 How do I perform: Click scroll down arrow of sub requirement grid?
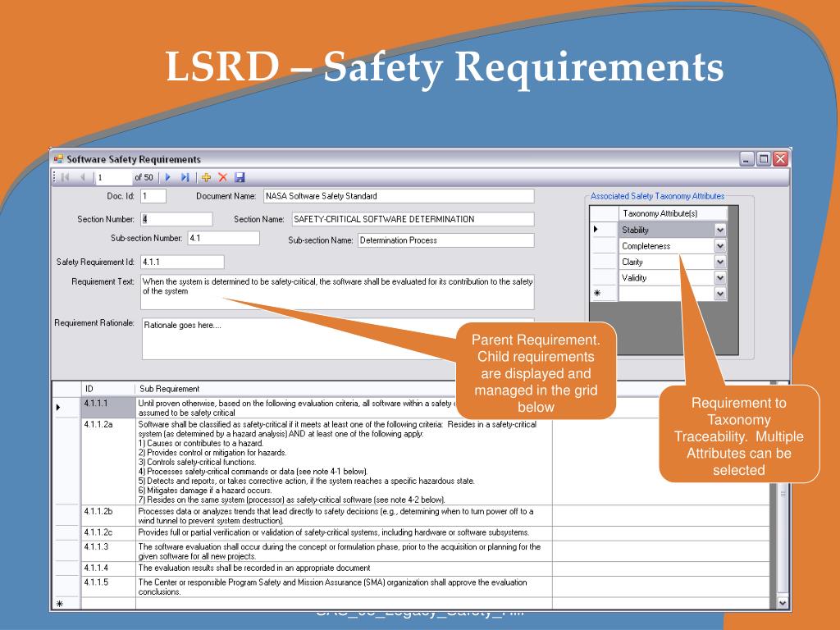782,603
